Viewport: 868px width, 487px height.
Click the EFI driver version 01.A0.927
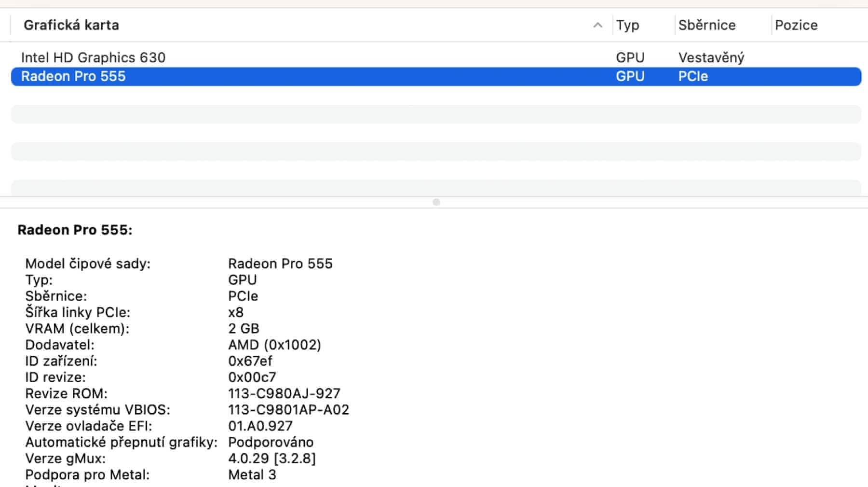260,426
